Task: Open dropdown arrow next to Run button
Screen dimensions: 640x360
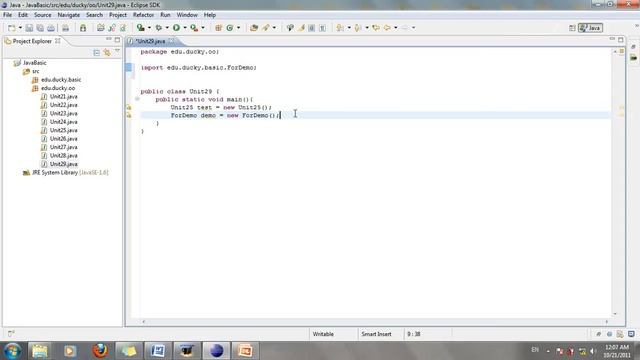Action: [x=185, y=28]
